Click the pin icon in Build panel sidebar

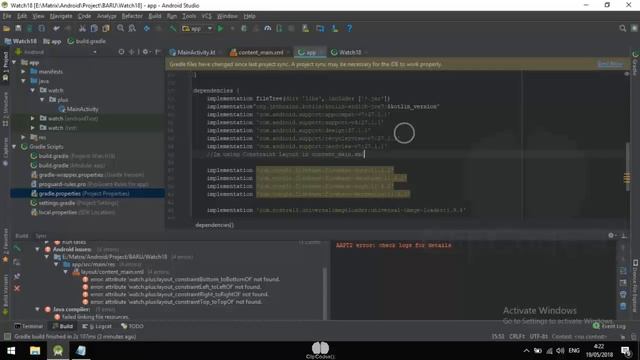[x=17, y=276]
